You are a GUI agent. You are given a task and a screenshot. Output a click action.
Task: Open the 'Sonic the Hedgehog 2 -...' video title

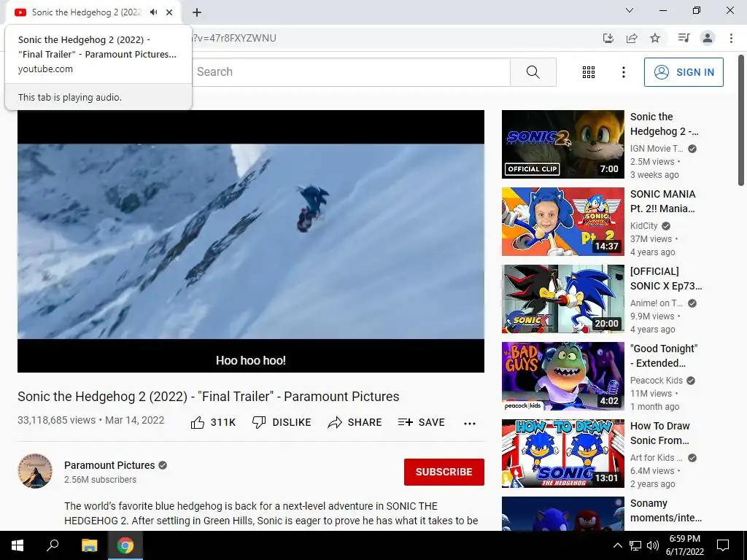(x=664, y=124)
